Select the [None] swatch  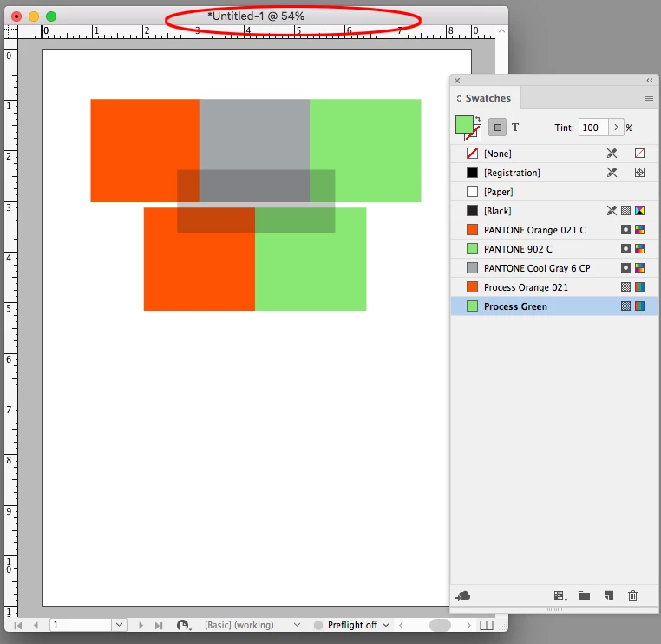[x=554, y=154]
